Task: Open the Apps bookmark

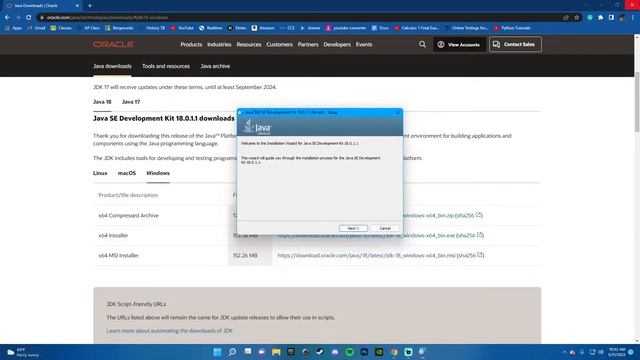Action: coord(13,28)
